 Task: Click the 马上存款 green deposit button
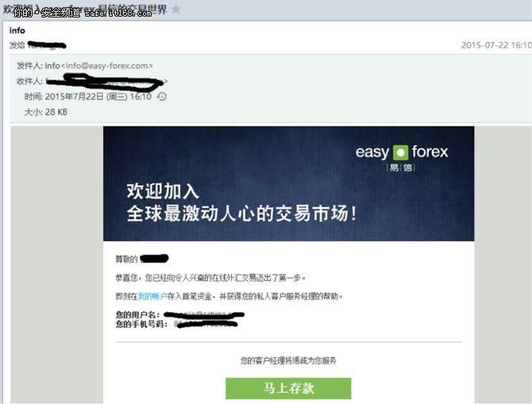point(288,388)
